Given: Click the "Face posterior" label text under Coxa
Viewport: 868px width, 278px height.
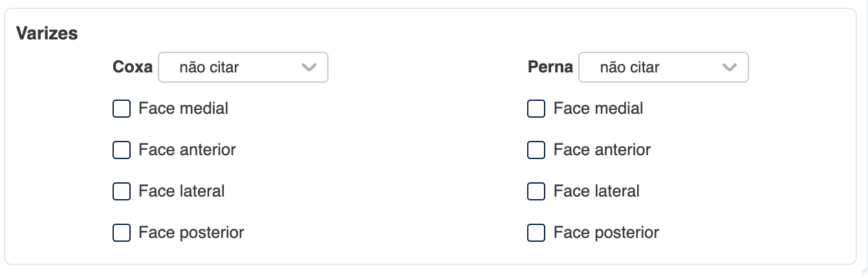Looking at the screenshot, I should pos(191,233).
